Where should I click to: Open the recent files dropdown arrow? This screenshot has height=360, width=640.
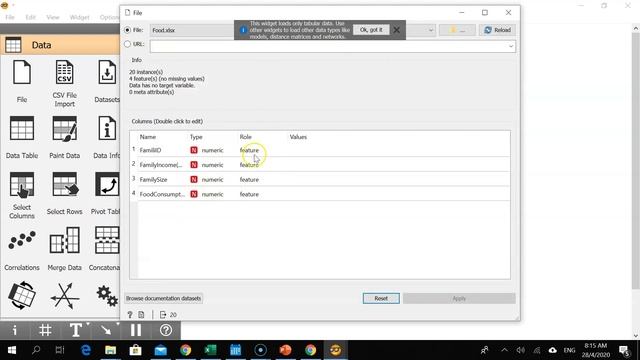point(431,30)
